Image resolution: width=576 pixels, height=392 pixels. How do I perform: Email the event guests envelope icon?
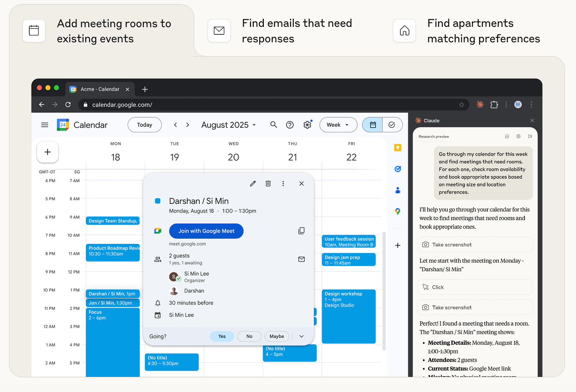[x=301, y=259]
